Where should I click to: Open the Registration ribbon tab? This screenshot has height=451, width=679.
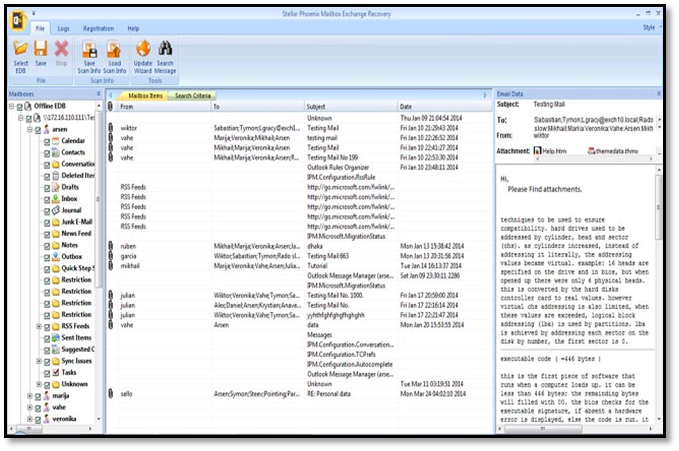(x=98, y=28)
